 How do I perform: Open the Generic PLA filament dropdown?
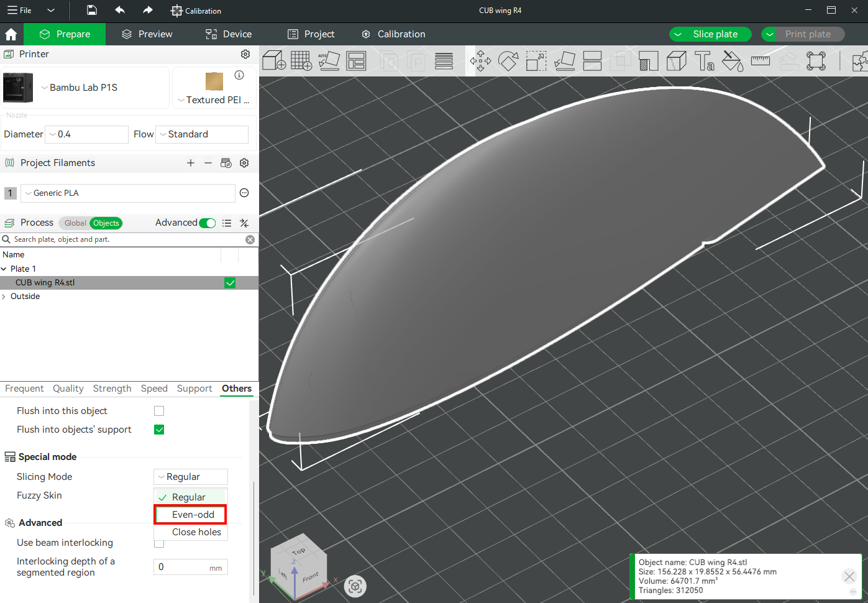coord(128,193)
